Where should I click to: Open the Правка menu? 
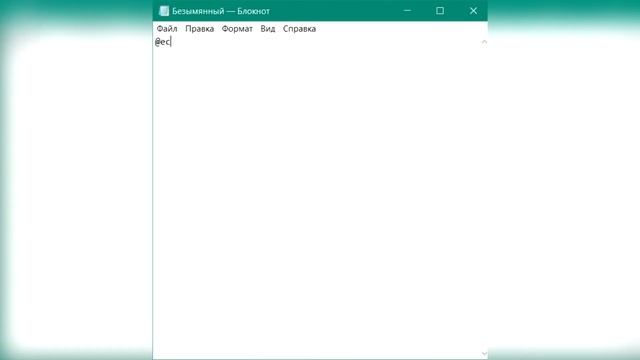[x=200, y=29]
